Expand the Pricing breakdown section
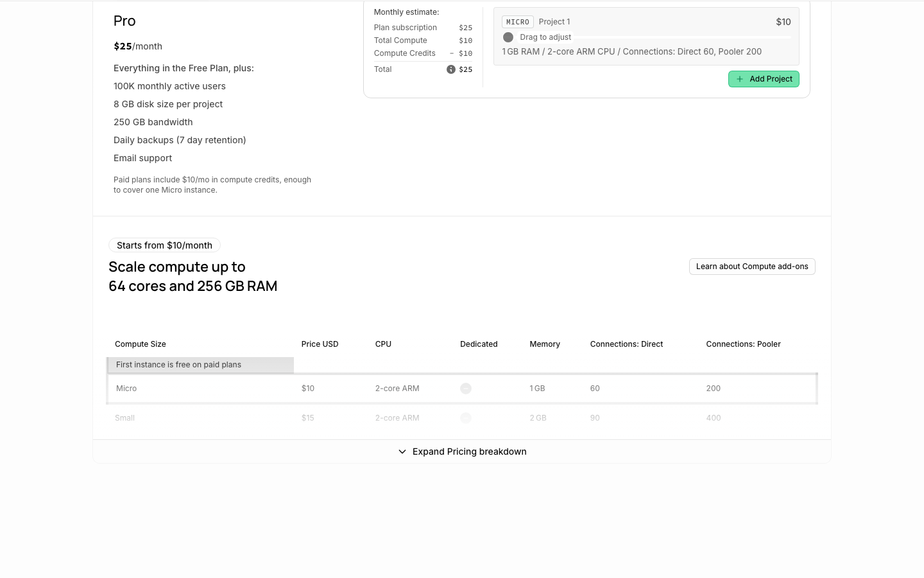 click(462, 451)
